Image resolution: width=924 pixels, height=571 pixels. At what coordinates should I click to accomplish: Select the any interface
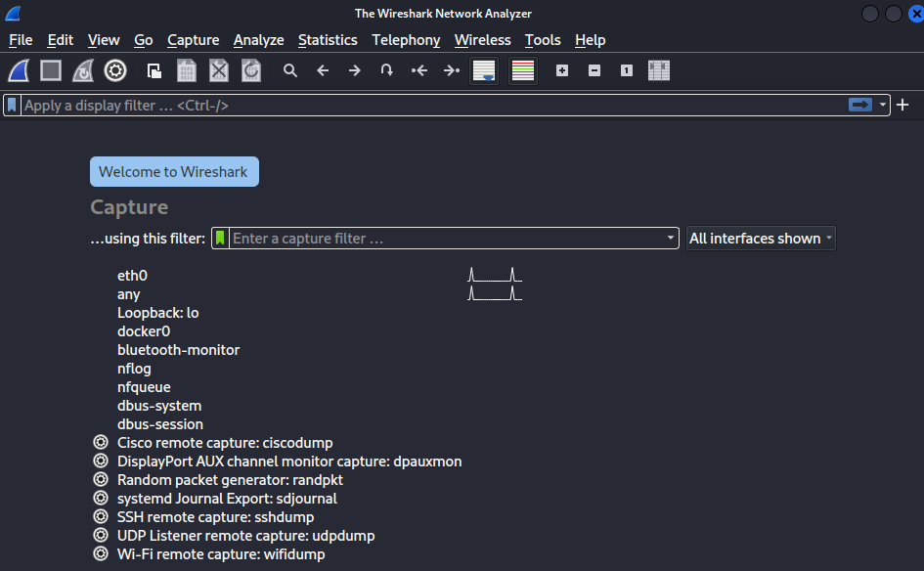128,294
